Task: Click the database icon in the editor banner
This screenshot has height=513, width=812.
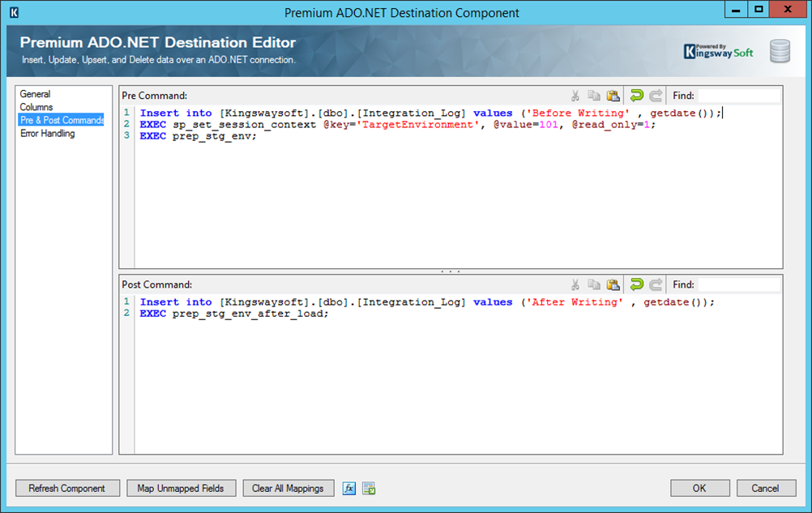Action: tap(778, 50)
